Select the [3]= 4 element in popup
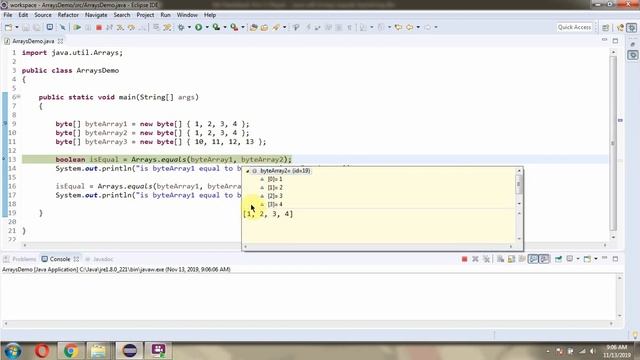Screen dimensions: 640x360 275,204
